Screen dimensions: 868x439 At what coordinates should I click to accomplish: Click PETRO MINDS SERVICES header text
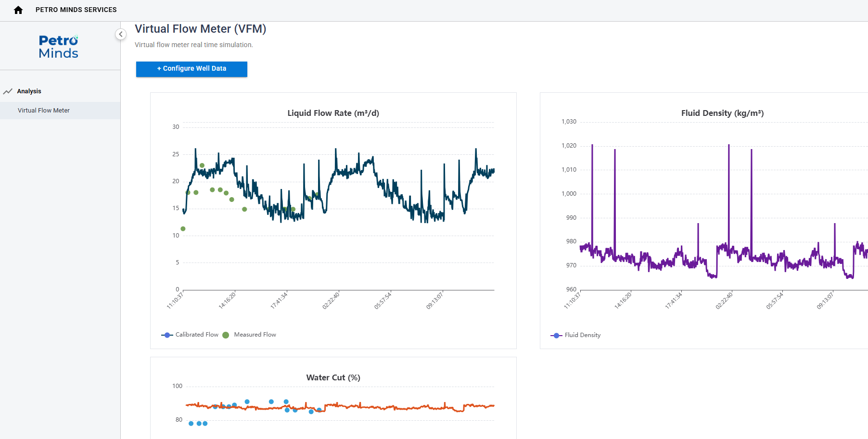coord(76,10)
